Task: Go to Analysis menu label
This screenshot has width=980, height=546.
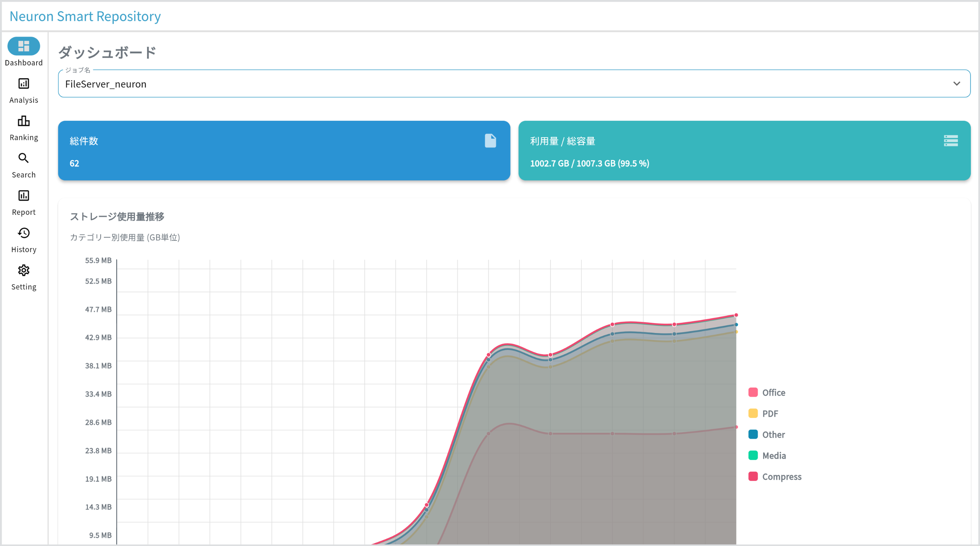Action: pos(23,100)
